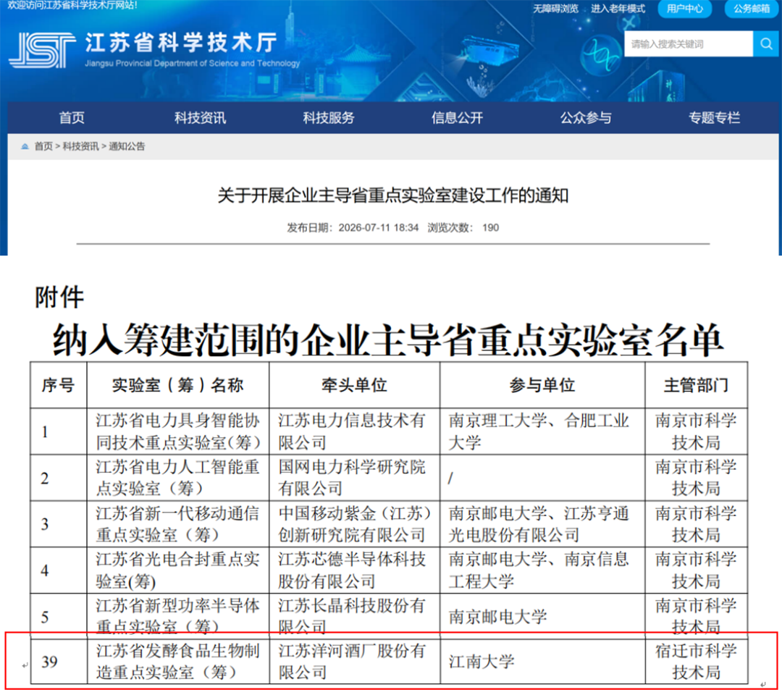The width and height of the screenshot is (782, 700).
Task: Click the search magnifier icon
Action: coord(766,44)
